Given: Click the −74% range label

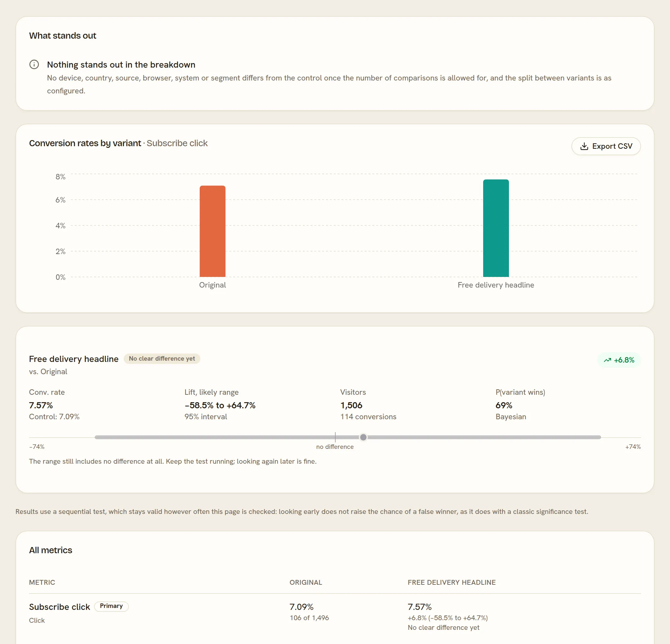Looking at the screenshot, I should (x=37, y=447).
